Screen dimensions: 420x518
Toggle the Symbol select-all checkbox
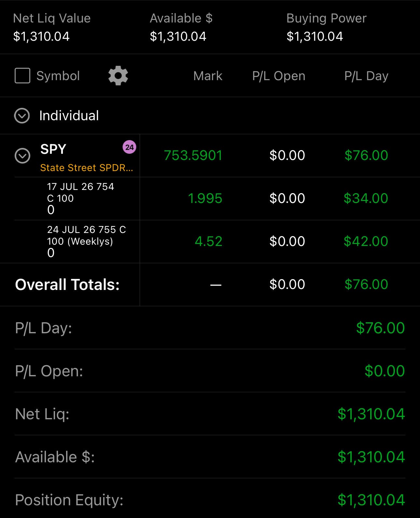[22, 76]
